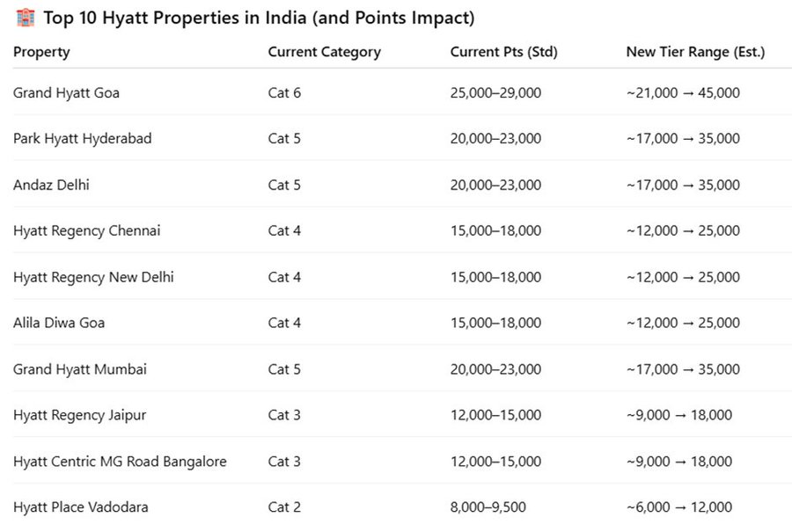Click the Current Pts (Std) header
The height and width of the screenshot is (532, 792).
(503, 52)
